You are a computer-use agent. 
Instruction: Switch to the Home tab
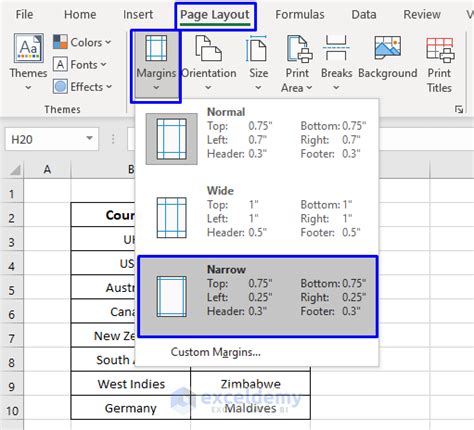(x=80, y=14)
